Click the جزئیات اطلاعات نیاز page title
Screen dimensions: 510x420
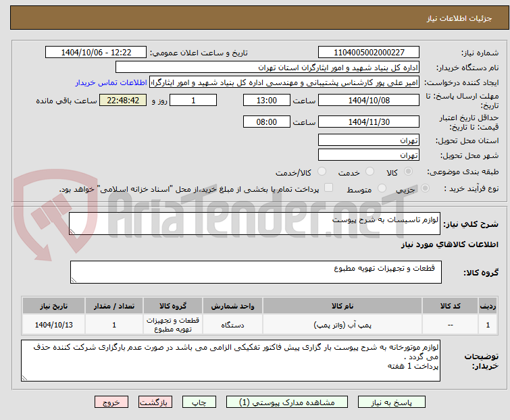click(459, 18)
